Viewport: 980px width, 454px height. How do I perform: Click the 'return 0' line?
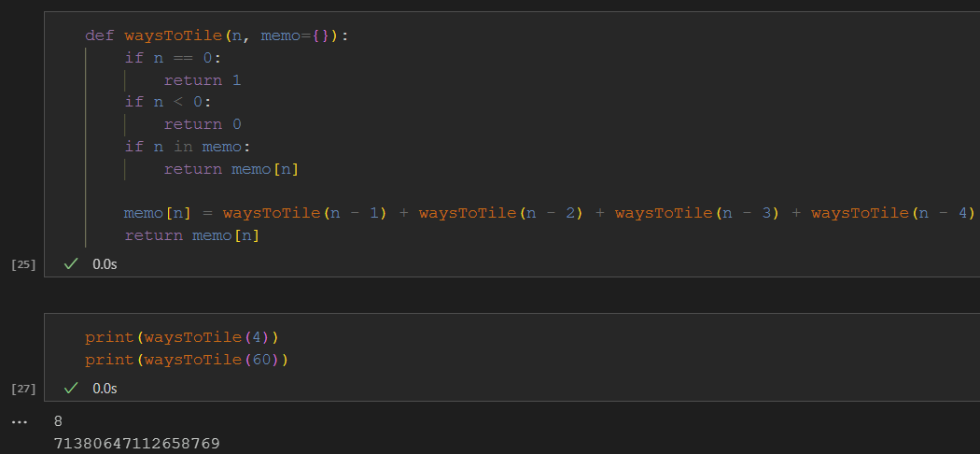(x=203, y=124)
